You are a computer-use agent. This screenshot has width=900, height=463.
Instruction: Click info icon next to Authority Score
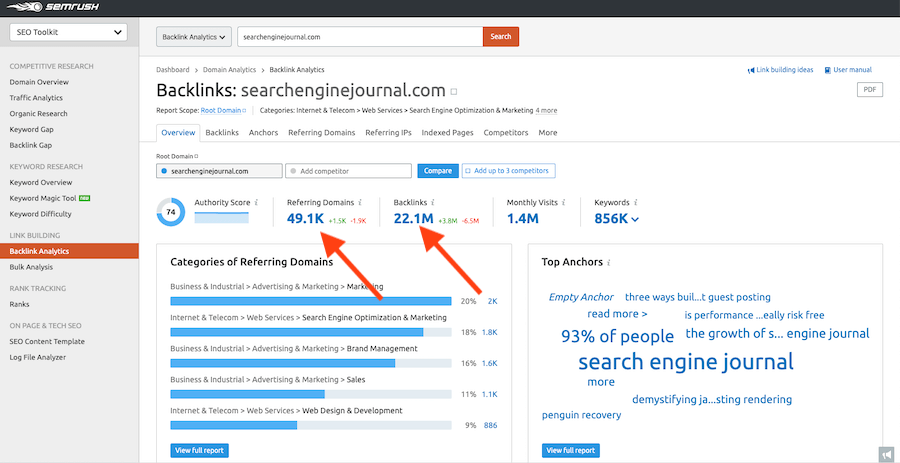pos(256,203)
